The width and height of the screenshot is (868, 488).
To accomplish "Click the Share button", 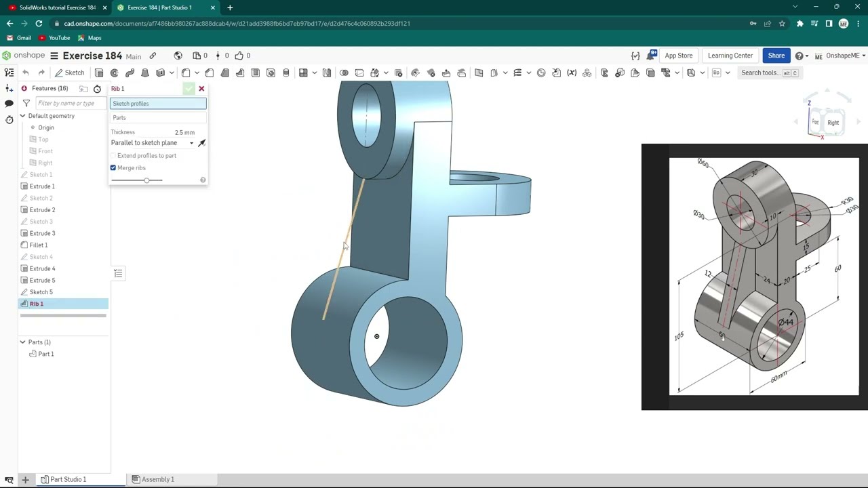I will (776, 56).
